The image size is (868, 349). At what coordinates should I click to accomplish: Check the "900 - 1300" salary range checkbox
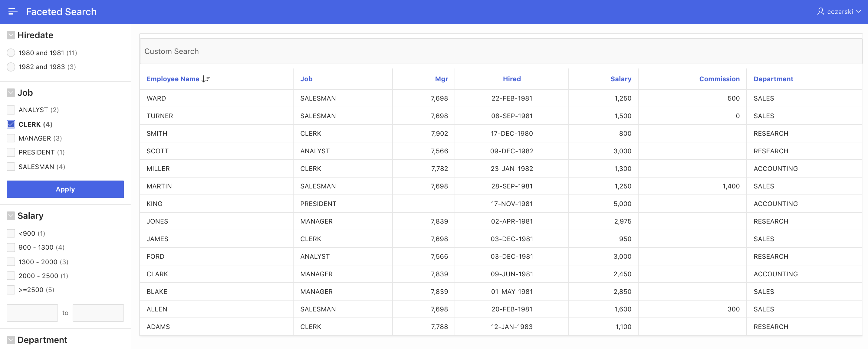tap(11, 247)
